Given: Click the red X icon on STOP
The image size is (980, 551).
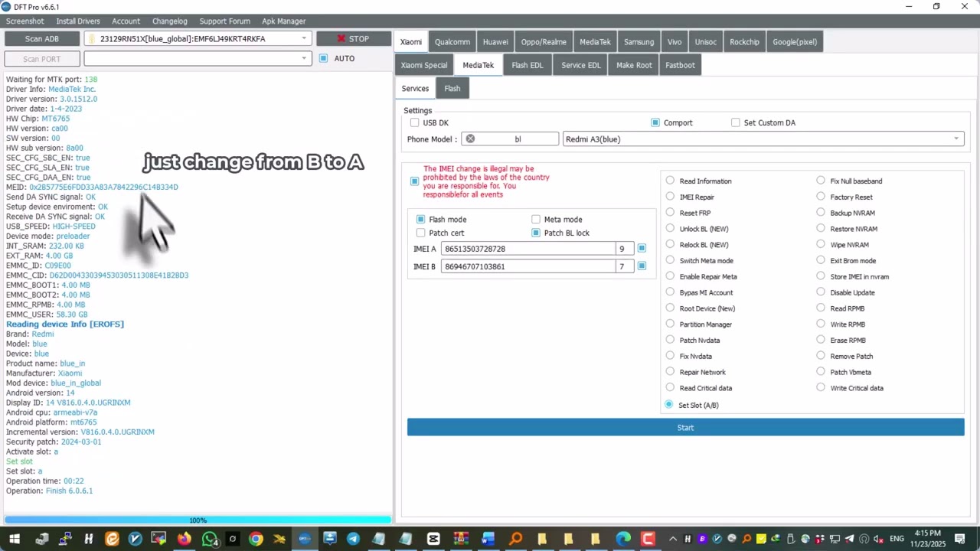Looking at the screenshot, I should point(341,39).
